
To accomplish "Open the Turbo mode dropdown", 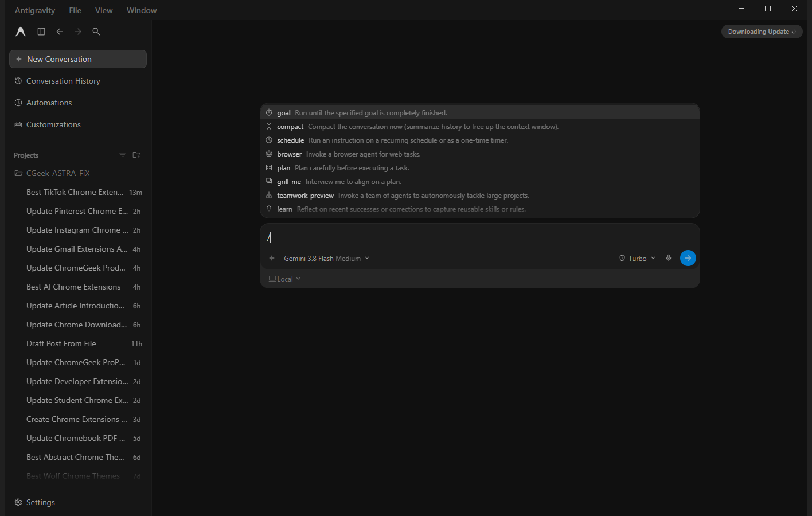I will (x=637, y=259).
